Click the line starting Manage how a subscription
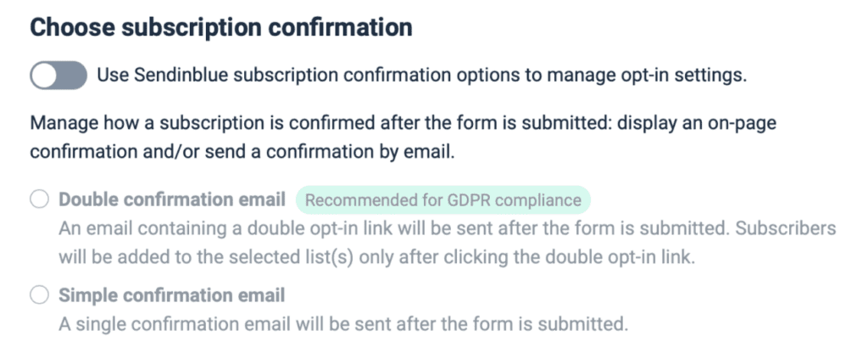868x359 pixels. coord(403,123)
